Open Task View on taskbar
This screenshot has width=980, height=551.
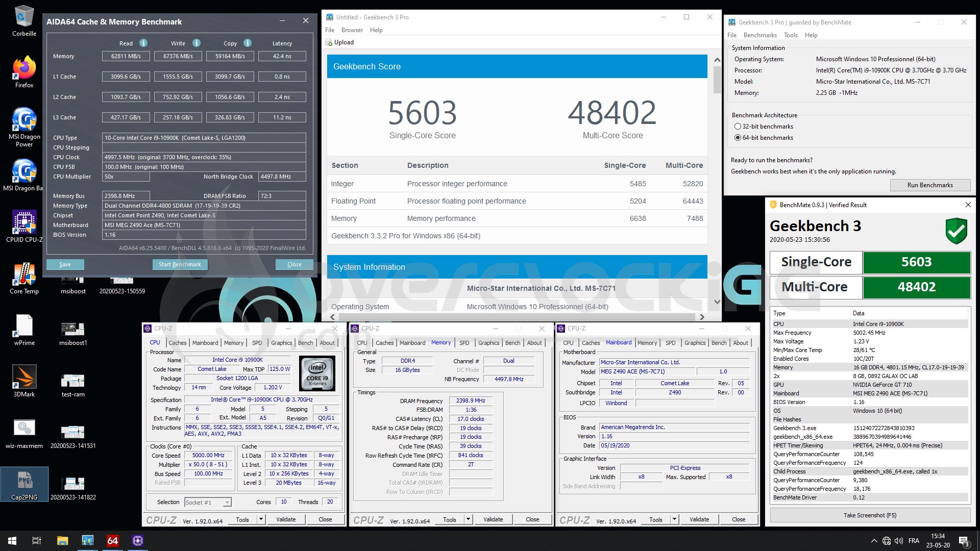pos(37,540)
